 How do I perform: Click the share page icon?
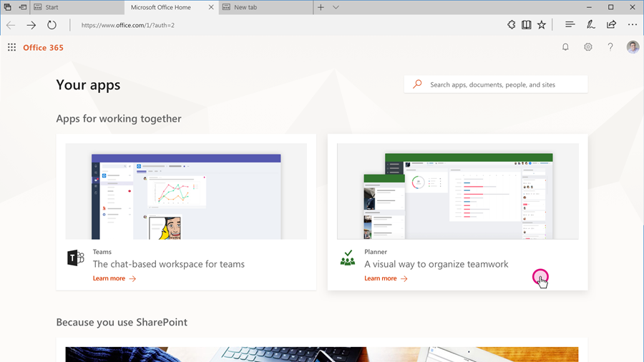pyautogui.click(x=611, y=25)
